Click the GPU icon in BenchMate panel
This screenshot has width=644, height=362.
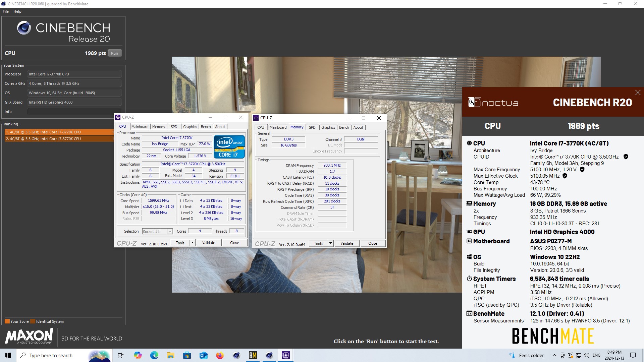(469, 232)
